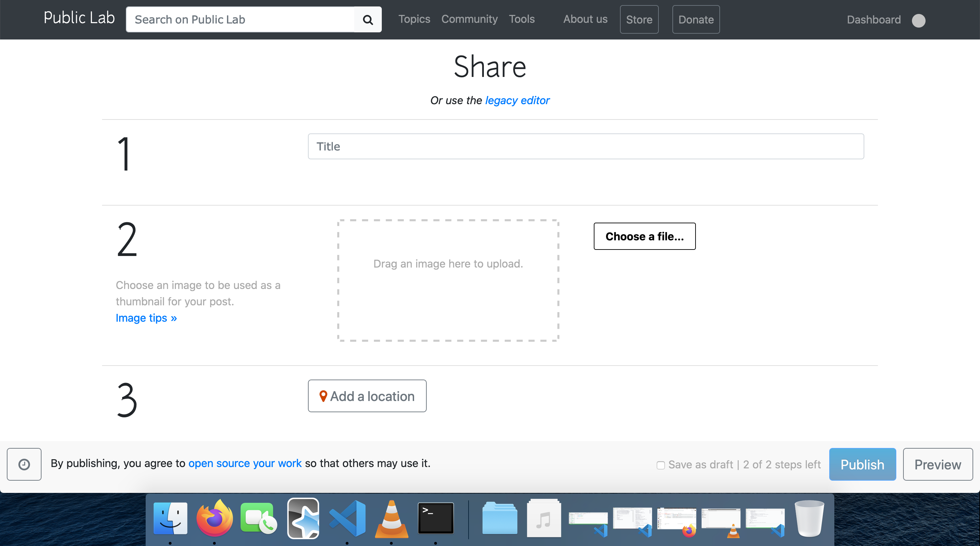
Task: Expand the About us menu
Action: coord(585,19)
